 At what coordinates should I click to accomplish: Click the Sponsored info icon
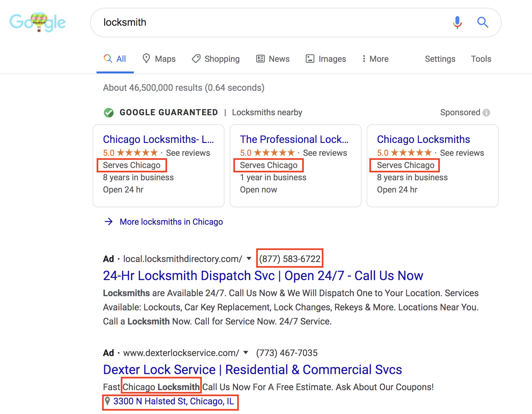487,112
